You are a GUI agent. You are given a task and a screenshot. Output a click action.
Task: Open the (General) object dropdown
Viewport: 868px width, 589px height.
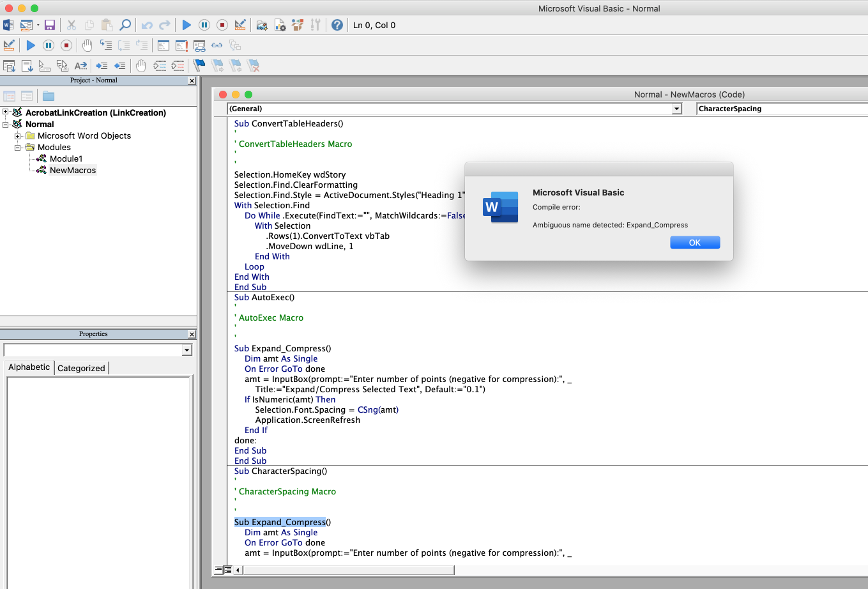coord(677,109)
